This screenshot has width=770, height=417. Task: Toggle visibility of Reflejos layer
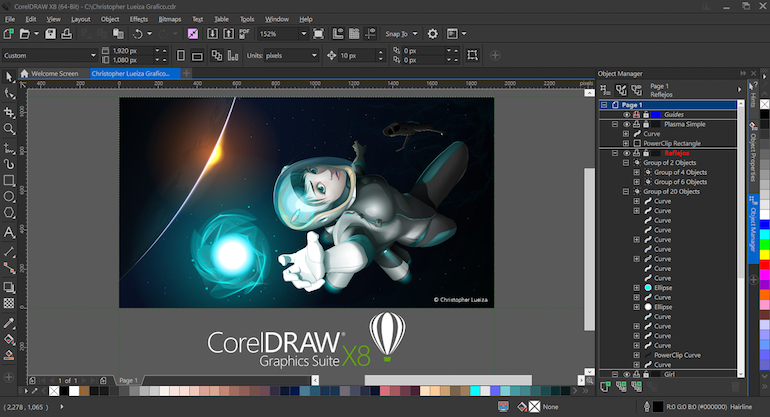pos(627,153)
